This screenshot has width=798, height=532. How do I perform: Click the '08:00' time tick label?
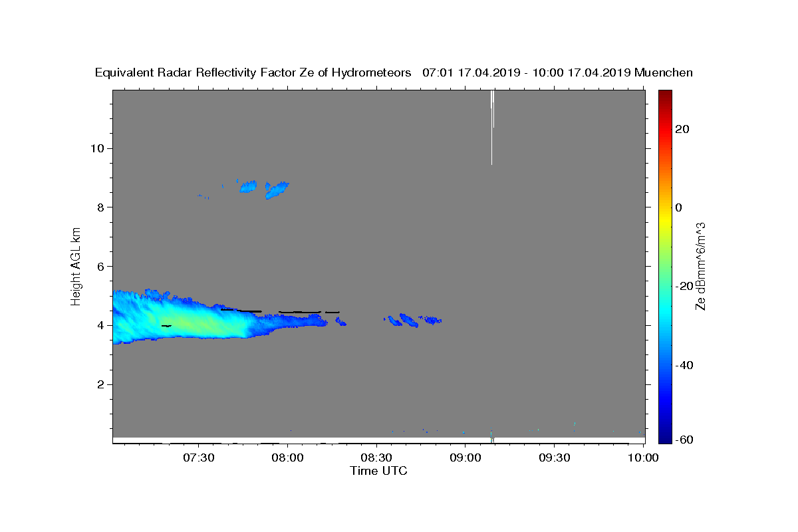[x=288, y=458]
